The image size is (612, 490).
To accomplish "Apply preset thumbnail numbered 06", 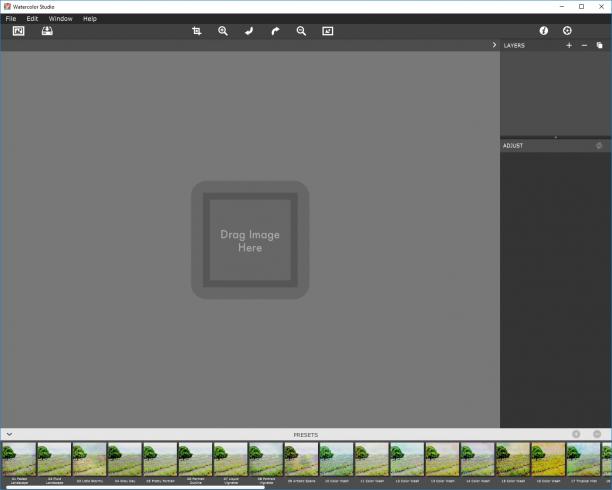I will (195, 459).
